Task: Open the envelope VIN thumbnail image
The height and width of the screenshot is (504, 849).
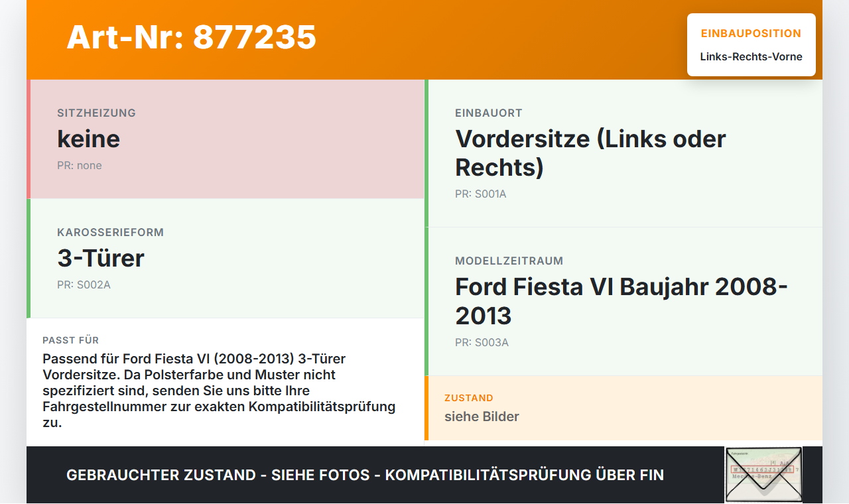Action: pos(763,475)
